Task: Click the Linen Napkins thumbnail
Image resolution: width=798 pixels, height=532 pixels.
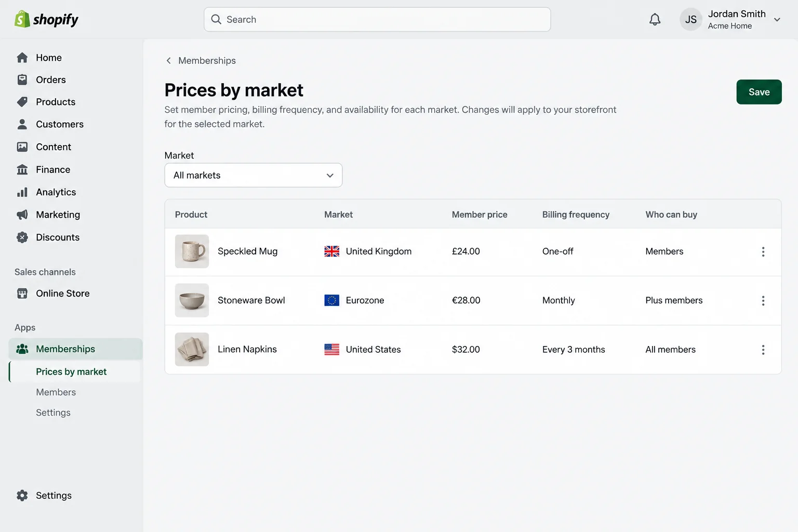Action: click(192, 350)
